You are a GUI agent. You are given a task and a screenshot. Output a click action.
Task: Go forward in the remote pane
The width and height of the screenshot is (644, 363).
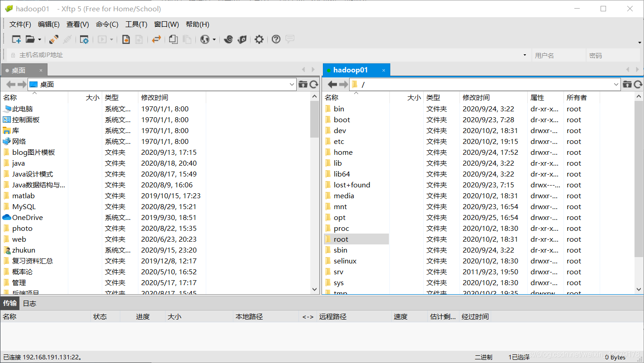(343, 84)
